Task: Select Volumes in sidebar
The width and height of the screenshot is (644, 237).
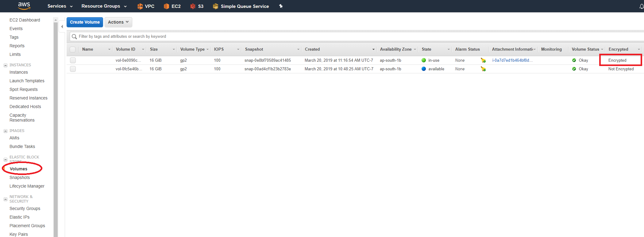Action: click(x=18, y=169)
